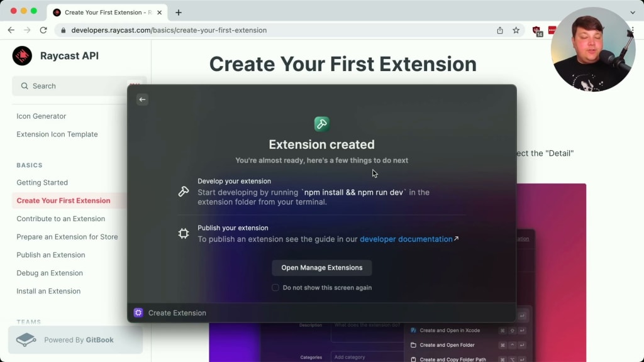
Task: Reload the current page
Action: tap(43, 30)
